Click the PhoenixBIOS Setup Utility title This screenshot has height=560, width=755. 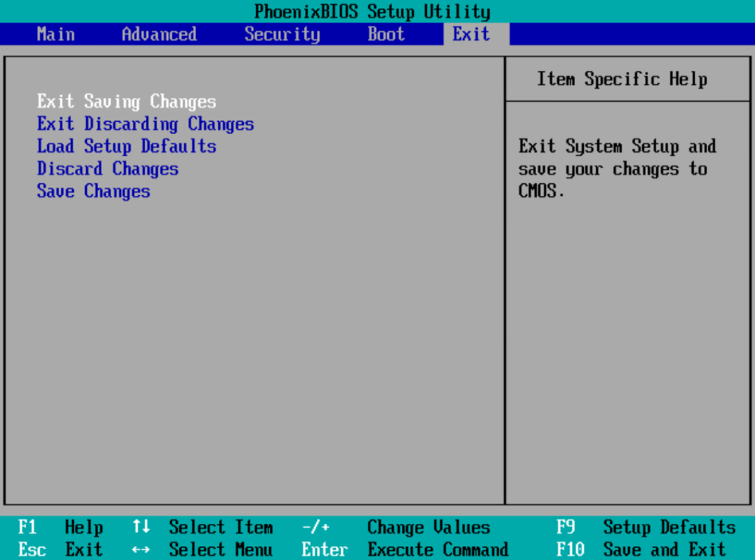click(x=372, y=12)
